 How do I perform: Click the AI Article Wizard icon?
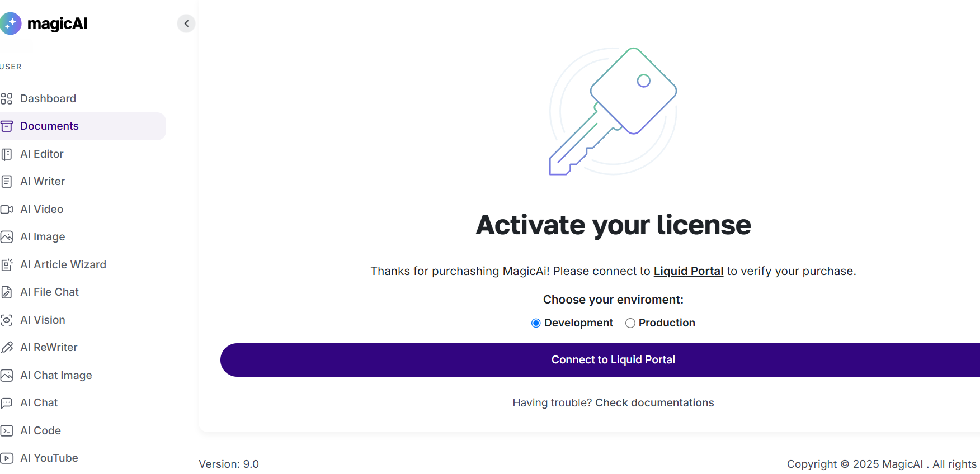[x=7, y=265]
